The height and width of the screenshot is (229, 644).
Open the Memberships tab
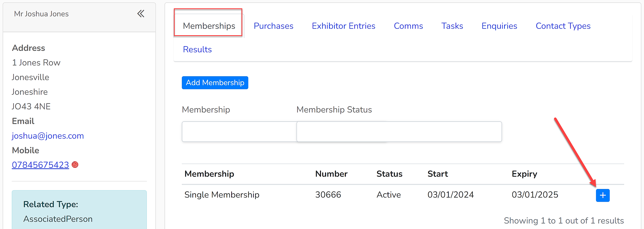click(209, 26)
